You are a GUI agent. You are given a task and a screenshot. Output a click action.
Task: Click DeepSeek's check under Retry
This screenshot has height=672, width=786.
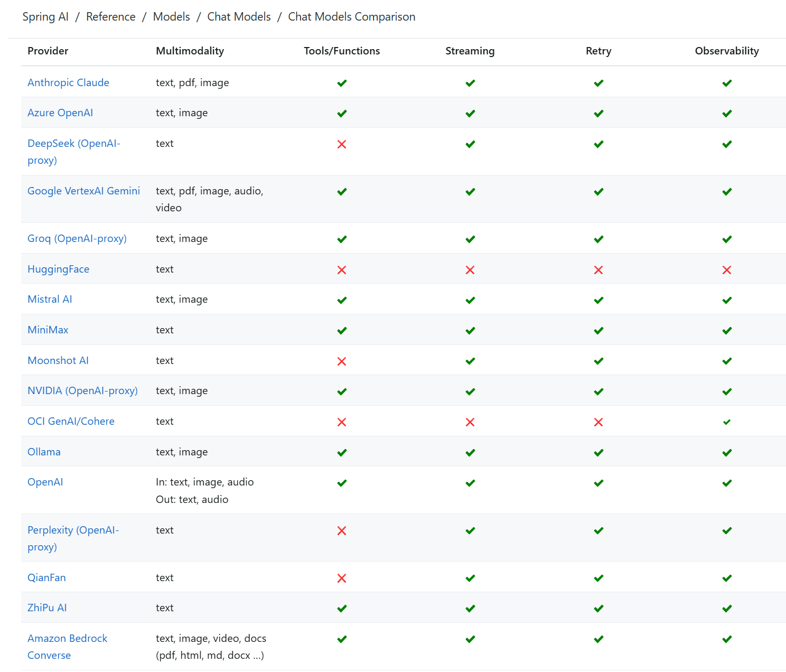pyautogui.click(x=598, y=144)
